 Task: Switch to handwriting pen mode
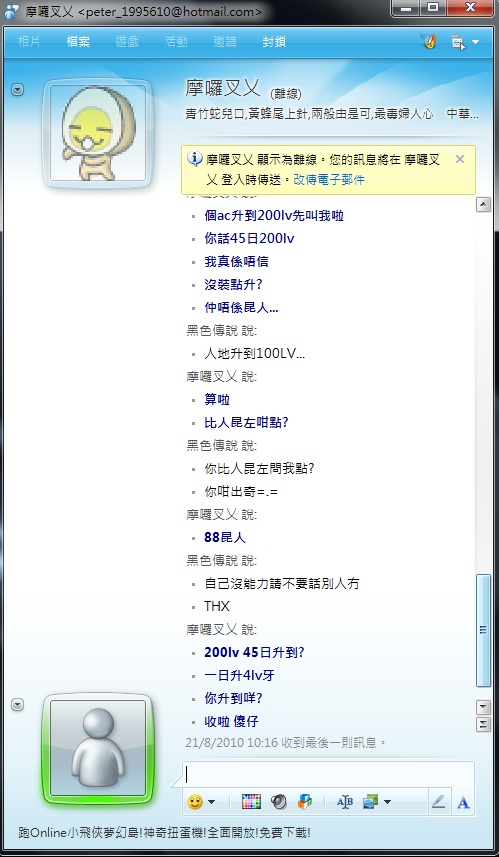(x=438, y=802)
